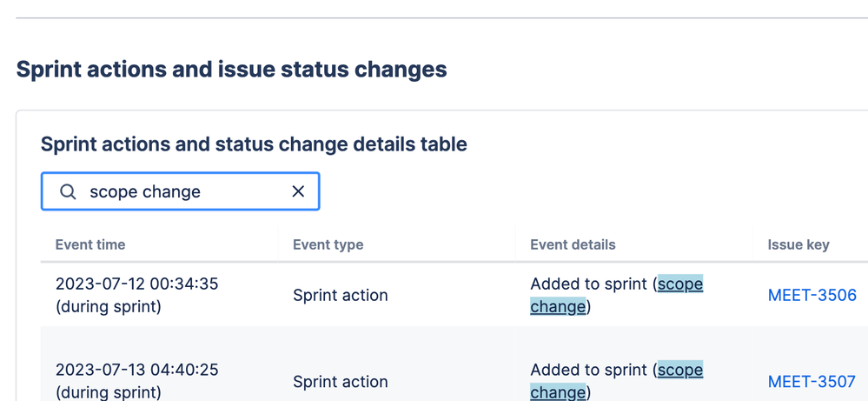Screen dimensions: 868x401
Task: Open issue MEET-3507
Action: click(812, 381)
